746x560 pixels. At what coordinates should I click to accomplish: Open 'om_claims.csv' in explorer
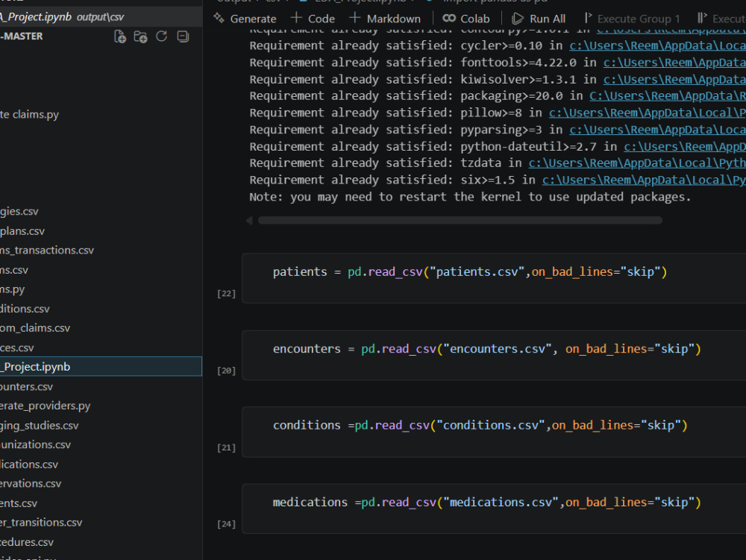click(x=35, y=328)
